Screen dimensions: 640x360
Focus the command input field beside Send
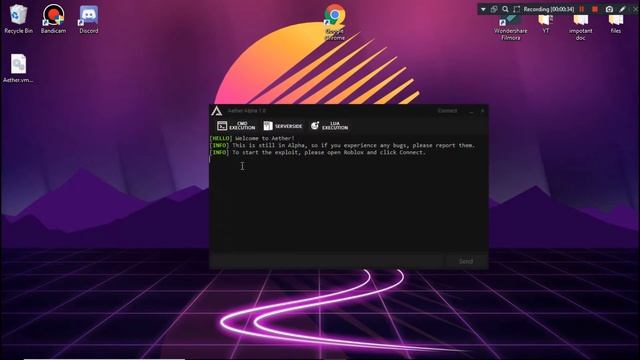click(328, 261)
